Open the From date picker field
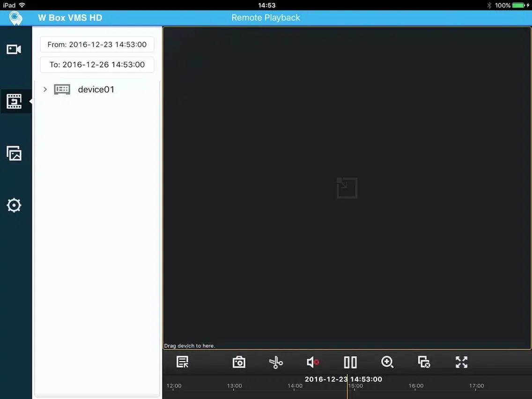 (97, 44)
